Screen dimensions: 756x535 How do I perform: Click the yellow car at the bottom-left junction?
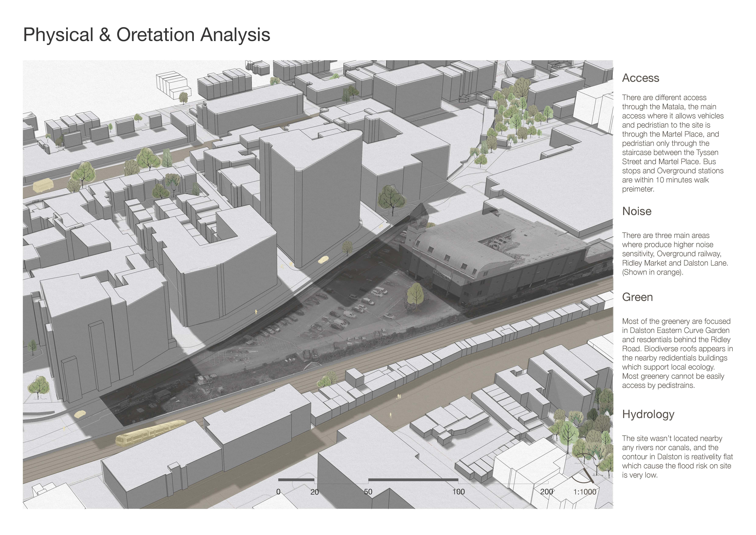[x=79, y=414]
